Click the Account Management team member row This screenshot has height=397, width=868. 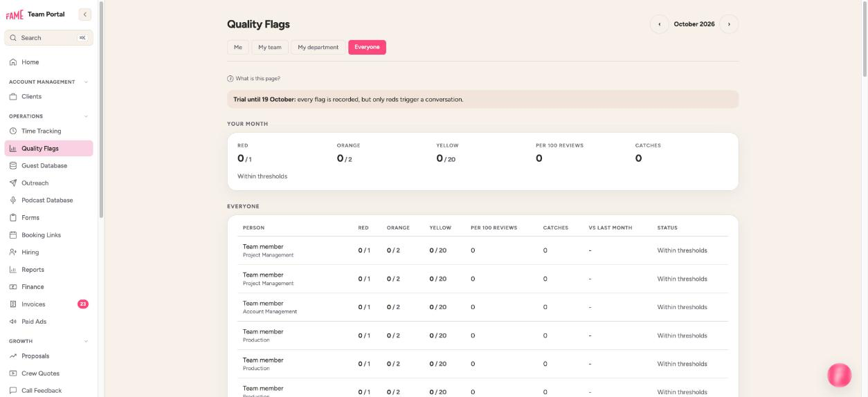[482, 307]
